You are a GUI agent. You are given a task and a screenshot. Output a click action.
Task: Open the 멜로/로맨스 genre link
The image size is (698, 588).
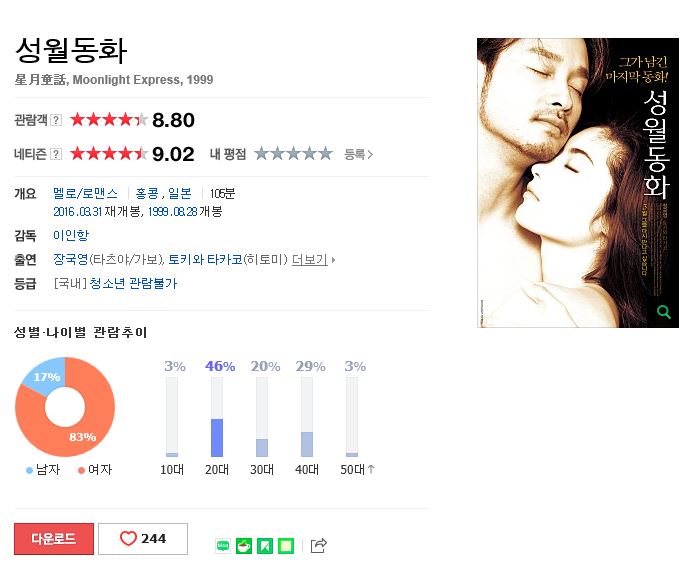pyautogui.click(x=85, y=193)
